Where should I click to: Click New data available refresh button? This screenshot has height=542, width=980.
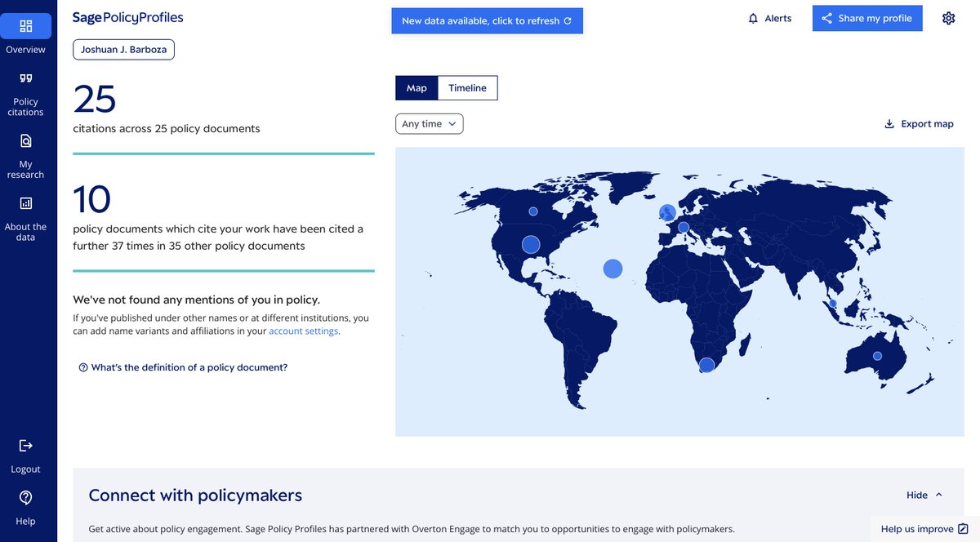pyautogui.click(x=487, y=21)
